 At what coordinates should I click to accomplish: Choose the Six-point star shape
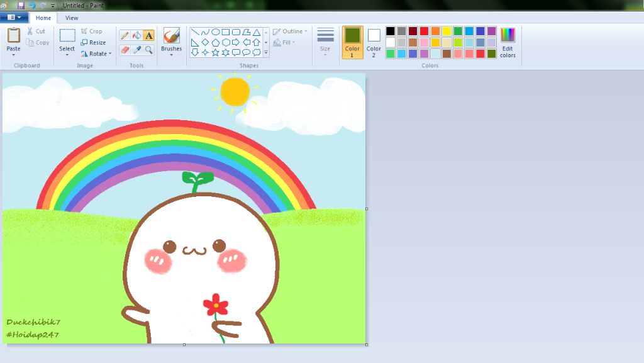click(226, 52)
